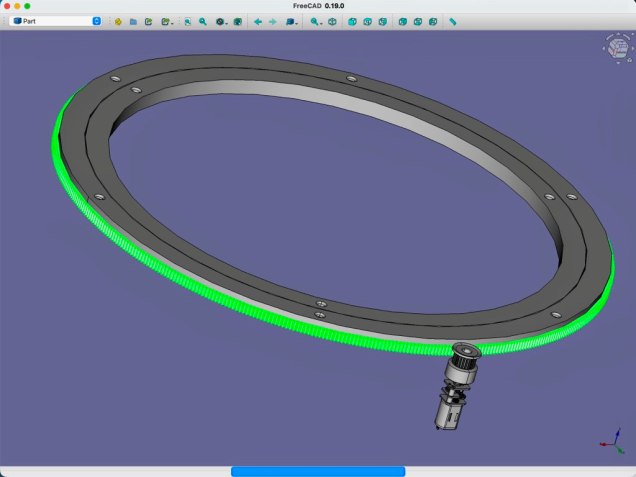Open the Part workbench selector dropdown
Viewport: 636px width, 477px height.
coord(56,20)
